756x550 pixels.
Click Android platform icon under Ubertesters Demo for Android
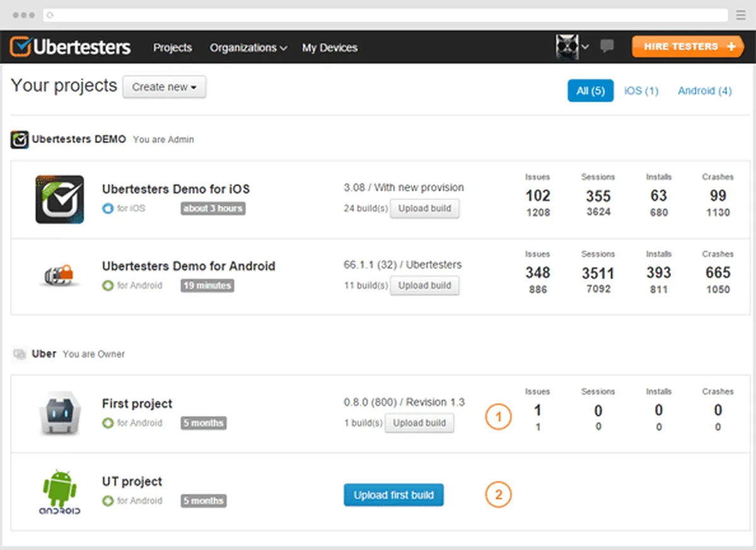click(x=108, y=285)
